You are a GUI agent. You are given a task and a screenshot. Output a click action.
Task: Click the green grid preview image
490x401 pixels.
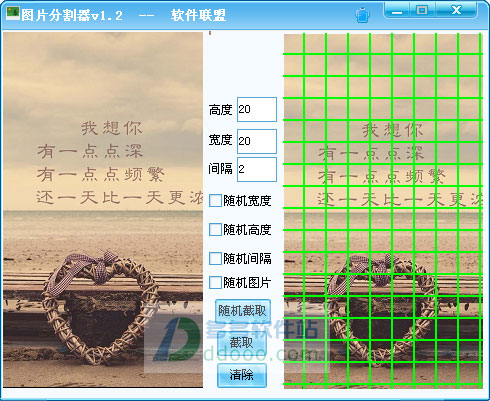pos(383,211)
